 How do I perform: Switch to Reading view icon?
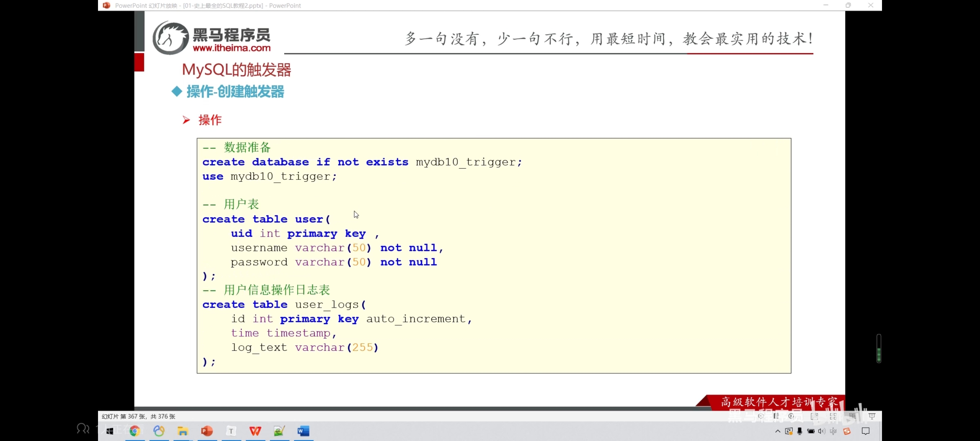click(853, 416)
